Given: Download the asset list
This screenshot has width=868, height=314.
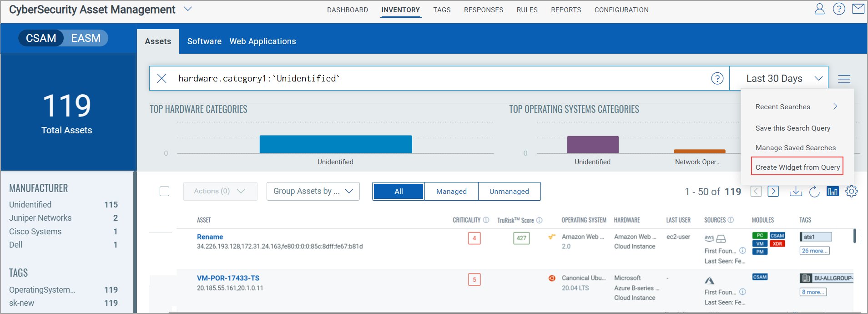Looking at the screenshot, I should (796, 191).
